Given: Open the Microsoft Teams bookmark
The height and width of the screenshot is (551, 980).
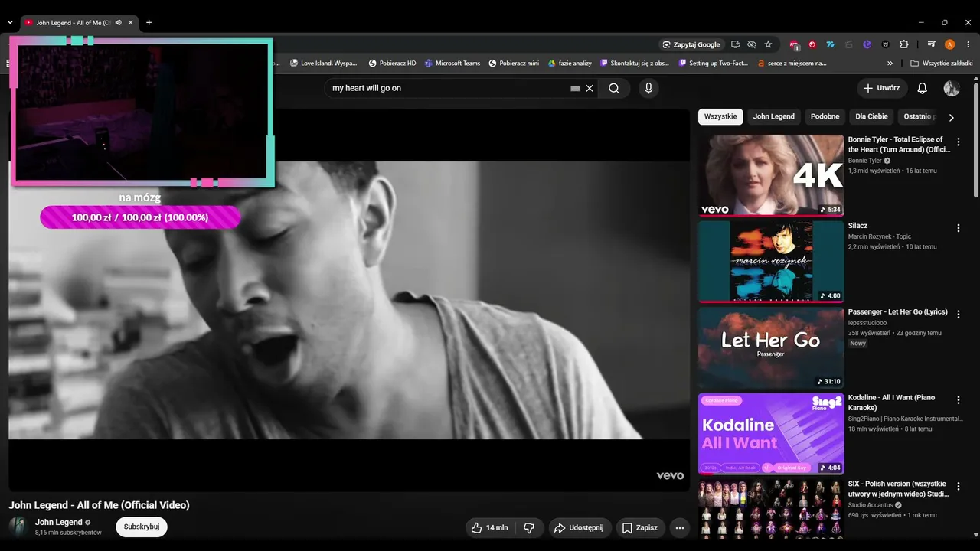Looking at the screenshot, I should coord(452,64).
